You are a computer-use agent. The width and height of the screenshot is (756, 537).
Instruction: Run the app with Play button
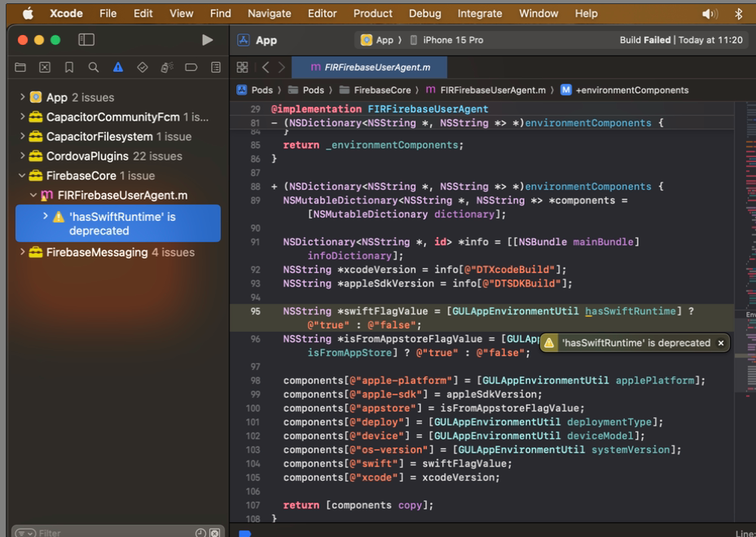point(207,40)
